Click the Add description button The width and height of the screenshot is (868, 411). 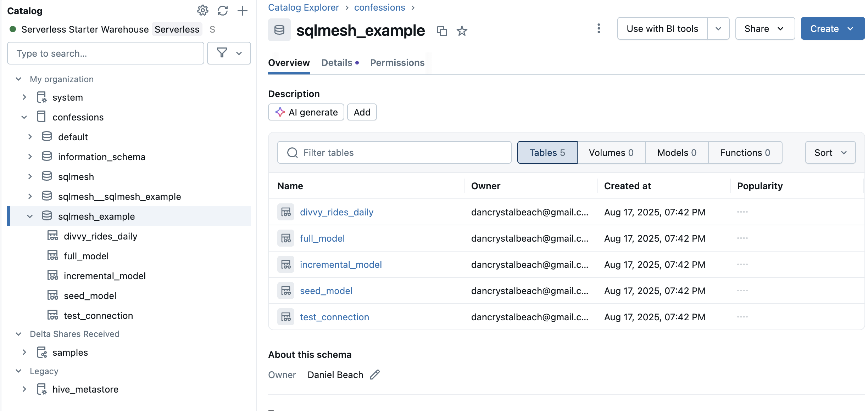(x=362, y=112)
